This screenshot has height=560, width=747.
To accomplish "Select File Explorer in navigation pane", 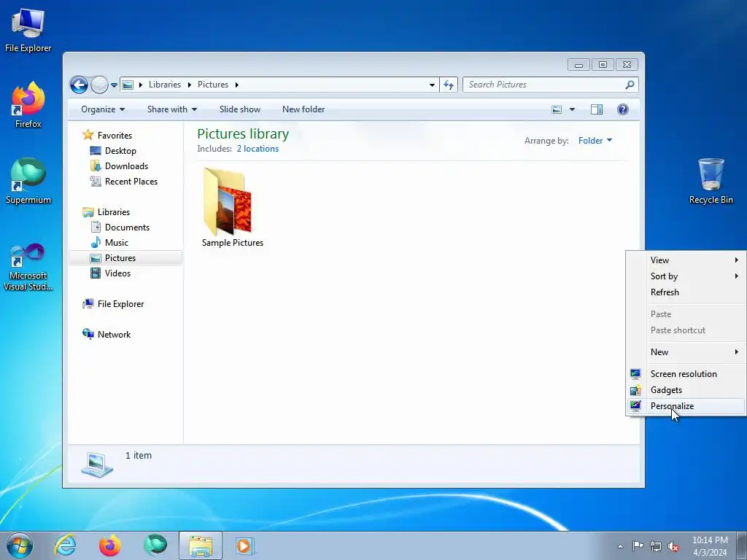I will tap(120, 304).
